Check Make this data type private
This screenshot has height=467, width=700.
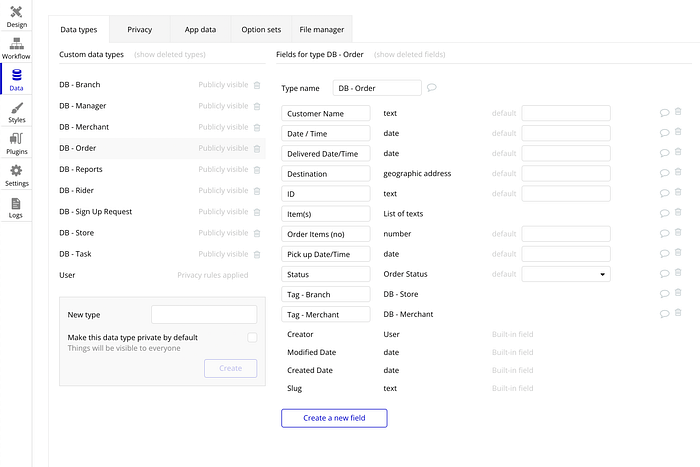point(252,338)
